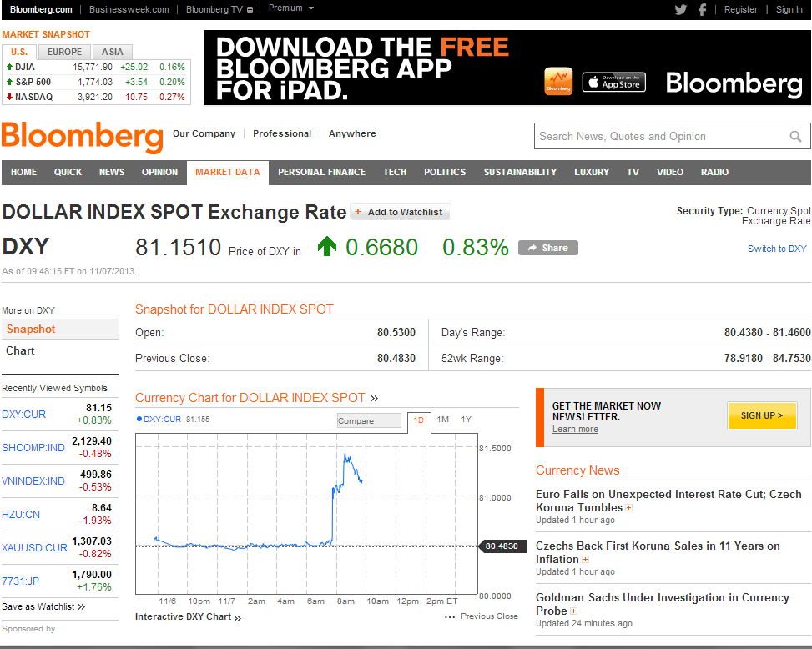The width and height of the screenshot is (812, 649).
Task: Select the 1Y chart range
Action: point(467,420)
